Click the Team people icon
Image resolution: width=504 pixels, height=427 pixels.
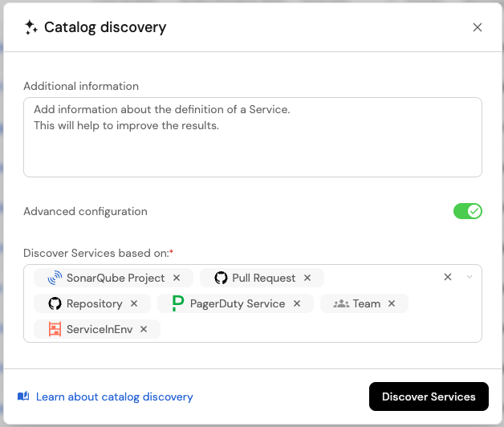[341, 303]
